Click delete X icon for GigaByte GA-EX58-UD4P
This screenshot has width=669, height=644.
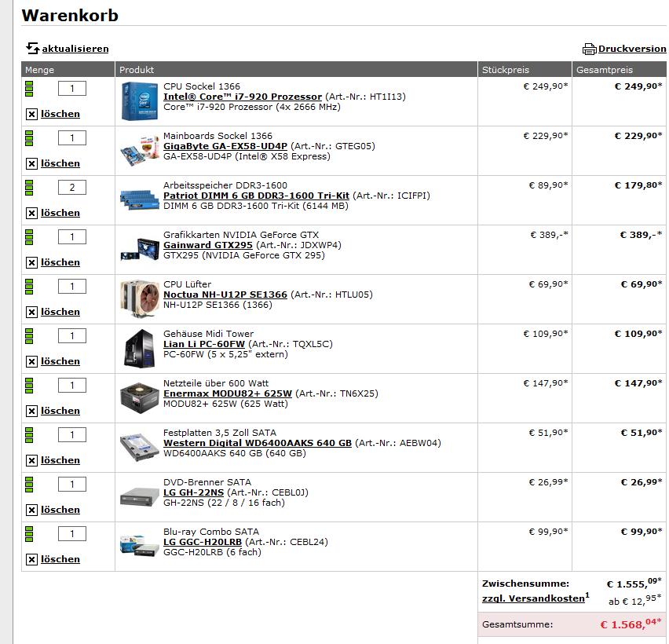click(31, 163)
